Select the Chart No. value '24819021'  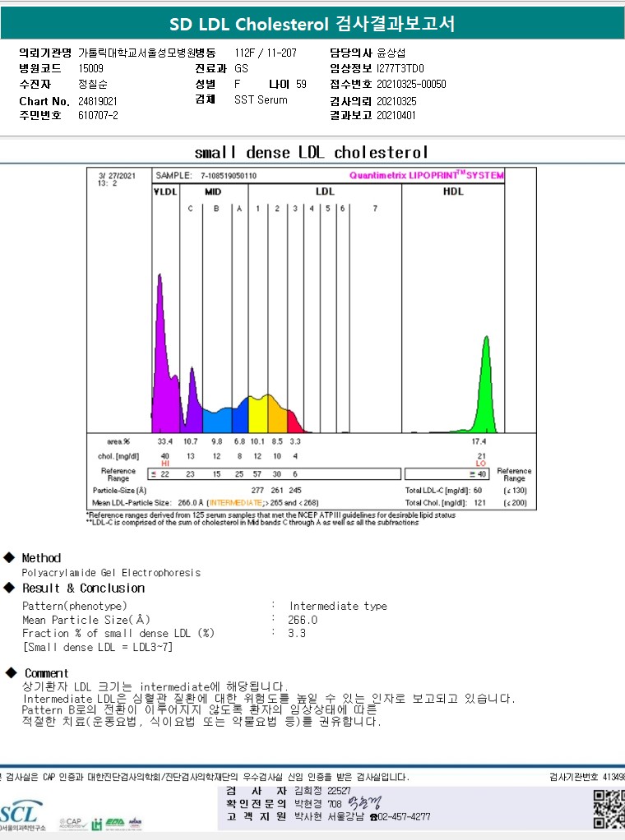coord(98,101)
